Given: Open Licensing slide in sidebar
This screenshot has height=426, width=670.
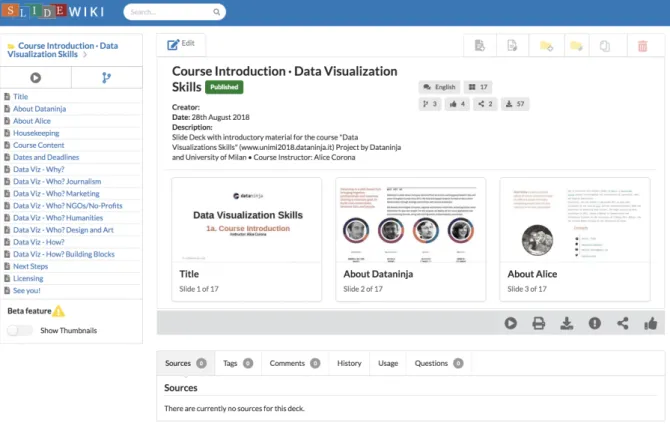Looking at the screenshot, I should coord(28,279).
